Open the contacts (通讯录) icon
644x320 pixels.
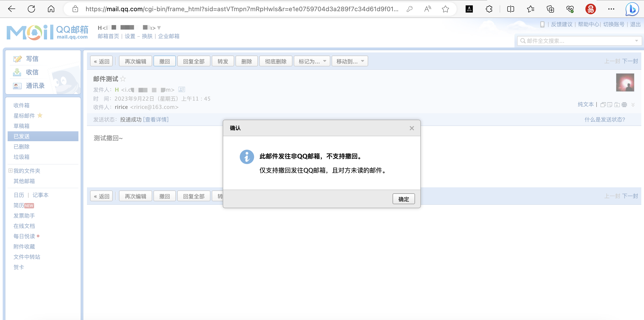coord(17,86)
